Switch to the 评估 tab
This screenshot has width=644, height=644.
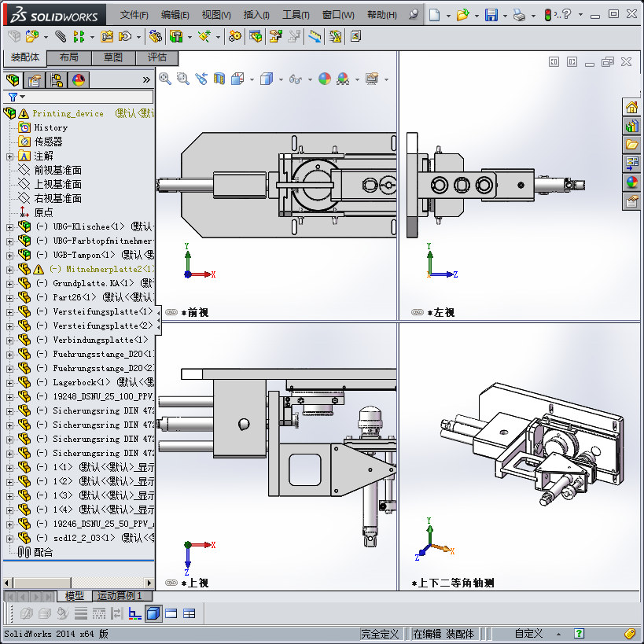(x=157, y=57)
